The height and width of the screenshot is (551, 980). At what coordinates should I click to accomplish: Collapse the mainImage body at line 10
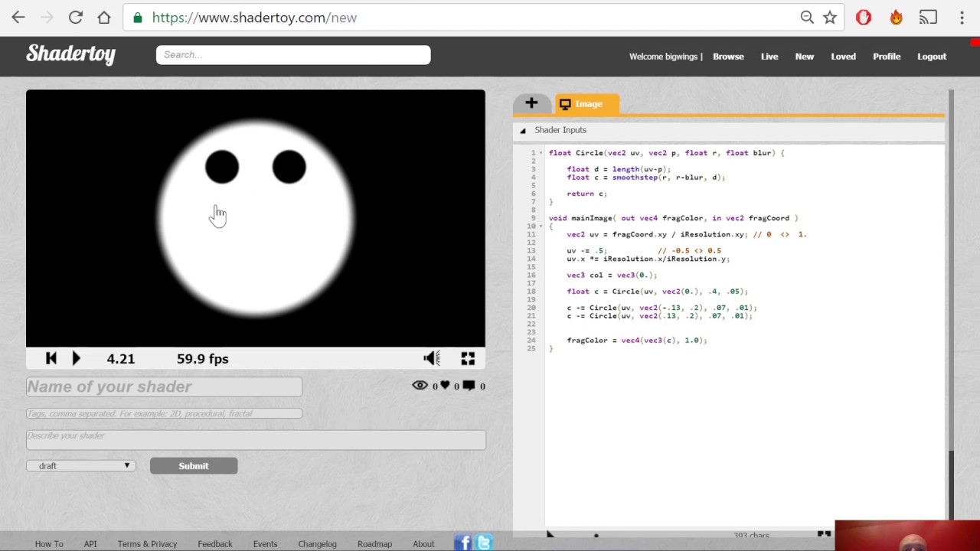(x=541, y=227)
